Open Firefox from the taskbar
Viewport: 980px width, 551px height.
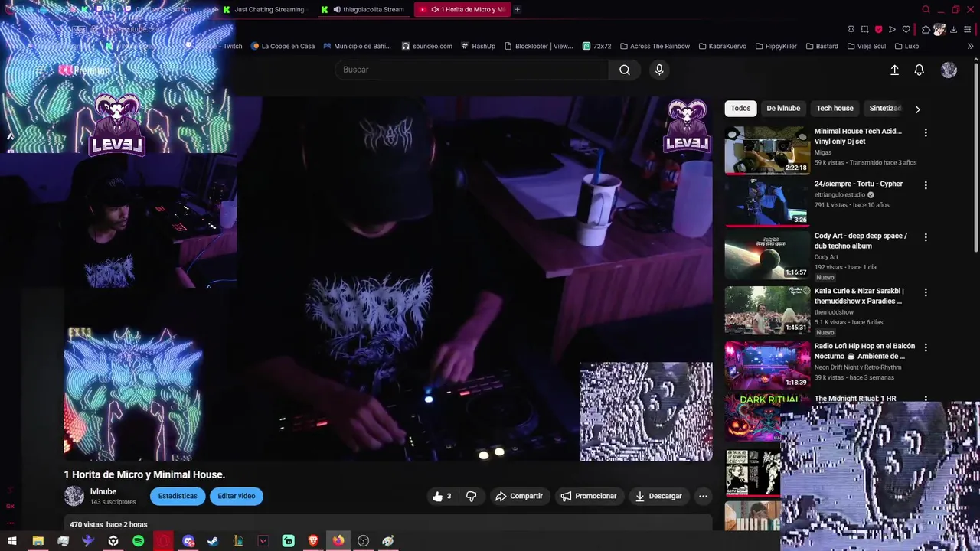click(338, 541)
